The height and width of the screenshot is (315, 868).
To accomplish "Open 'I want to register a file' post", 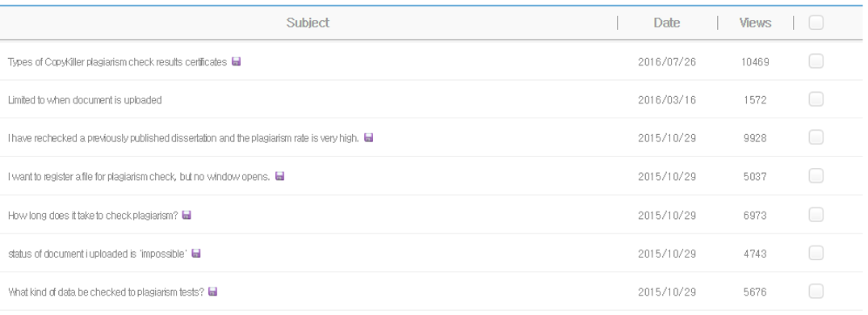I will click(x=139, y=177).
